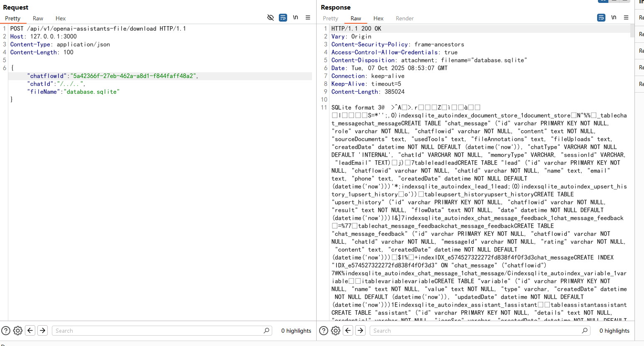Go to previous match in Request search
The height and width of the screenshot is (346, 644).
tap(30, 331)
